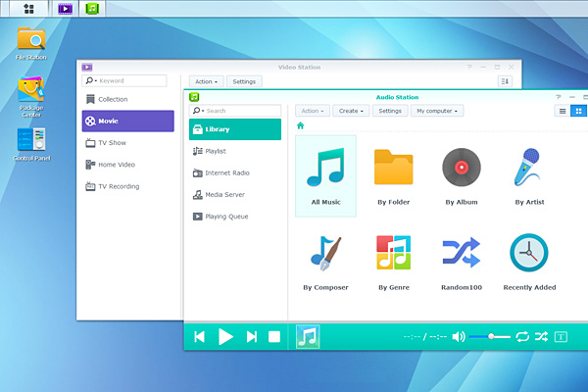This screenshot has height=392, width=588.
Task: Browse music By Artist
Action: click(x=529, y=174)
